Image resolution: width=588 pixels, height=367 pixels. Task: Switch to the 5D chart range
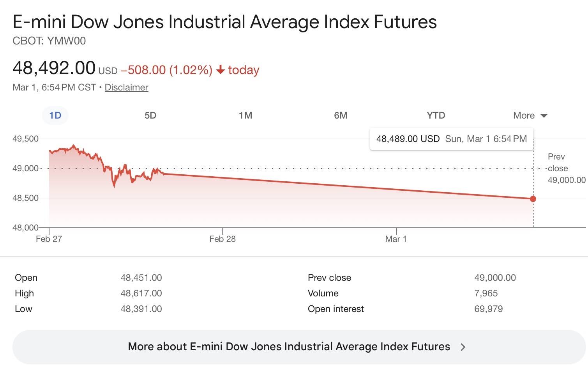[150, 115]
